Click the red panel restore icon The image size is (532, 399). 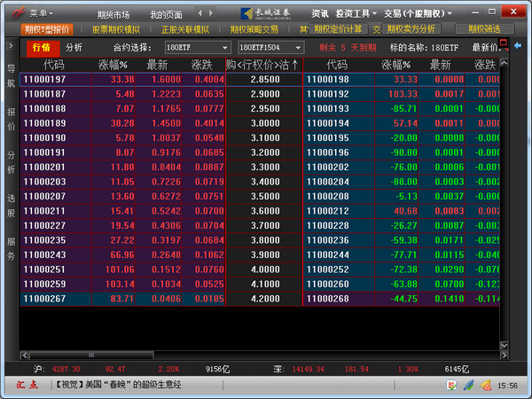(504, 43)
